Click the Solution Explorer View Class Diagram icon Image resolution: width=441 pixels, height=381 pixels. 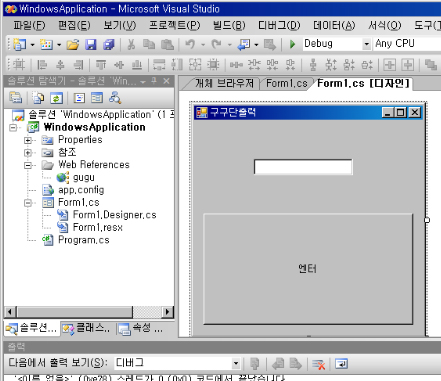[x=115, y=98]
